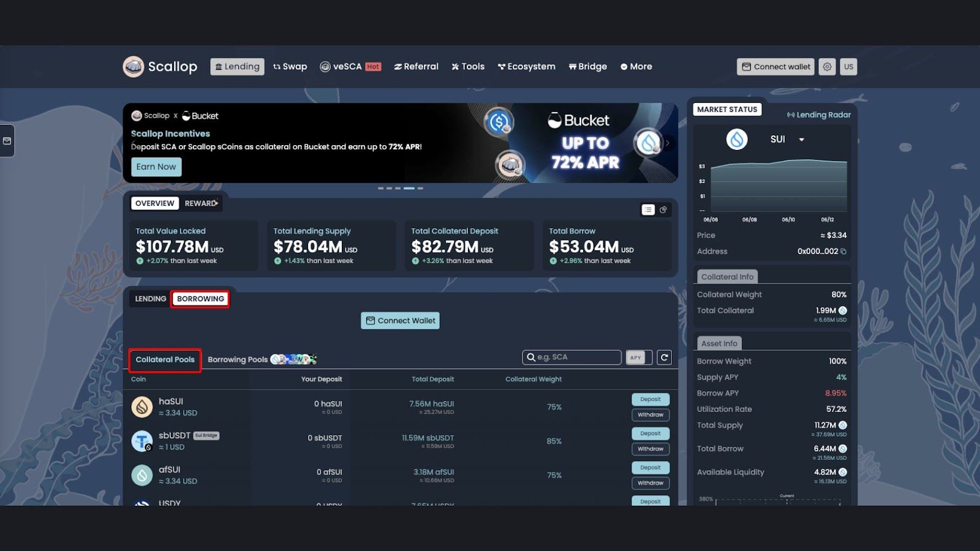Click the coin search field
Screen dimensions: 980x551
572,358
